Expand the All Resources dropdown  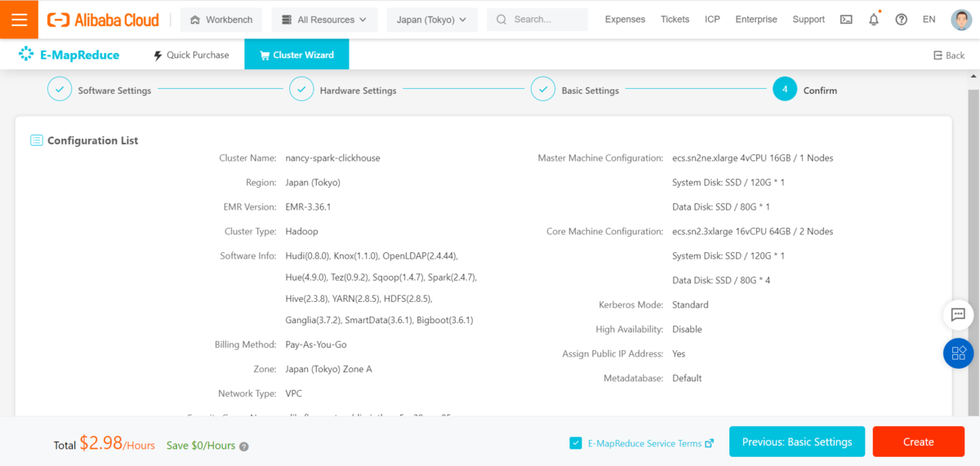323,20
